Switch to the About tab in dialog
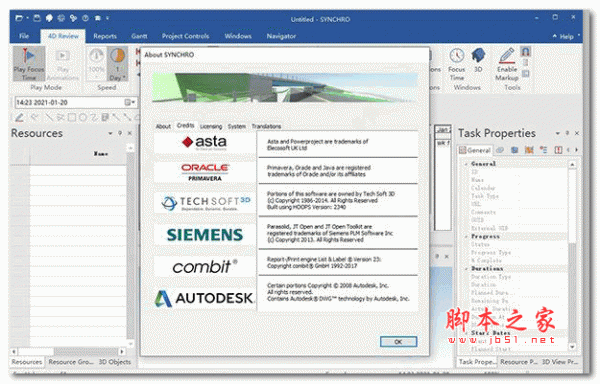Image resolution: width=600 pixels, height=384 pixels. coord(163,126)
